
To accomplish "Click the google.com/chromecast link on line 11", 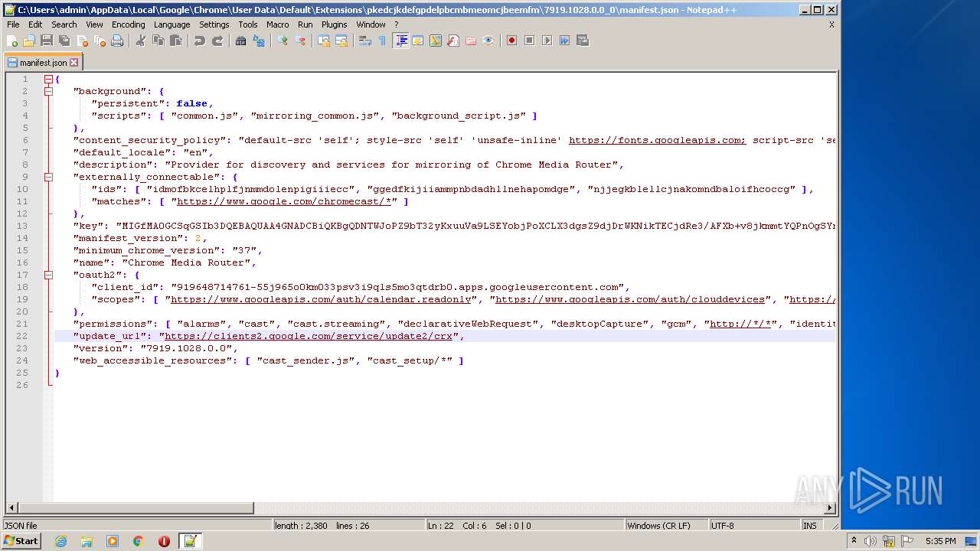I will click(x=284, y=201).
